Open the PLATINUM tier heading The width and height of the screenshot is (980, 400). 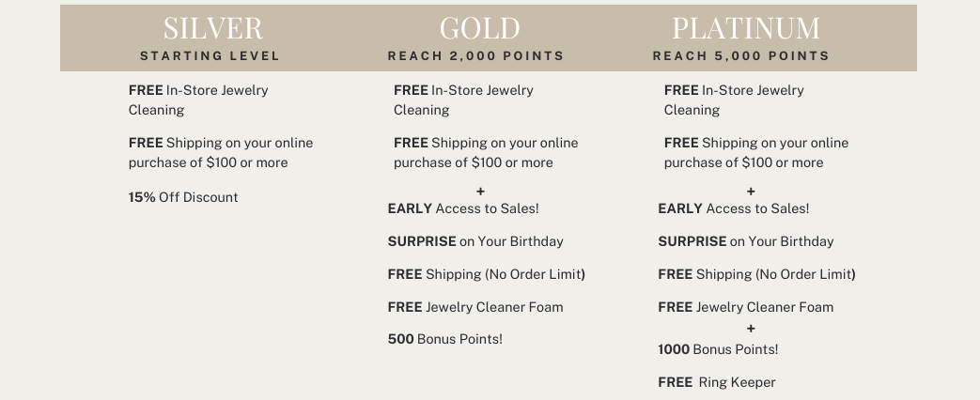click(746, 28)
